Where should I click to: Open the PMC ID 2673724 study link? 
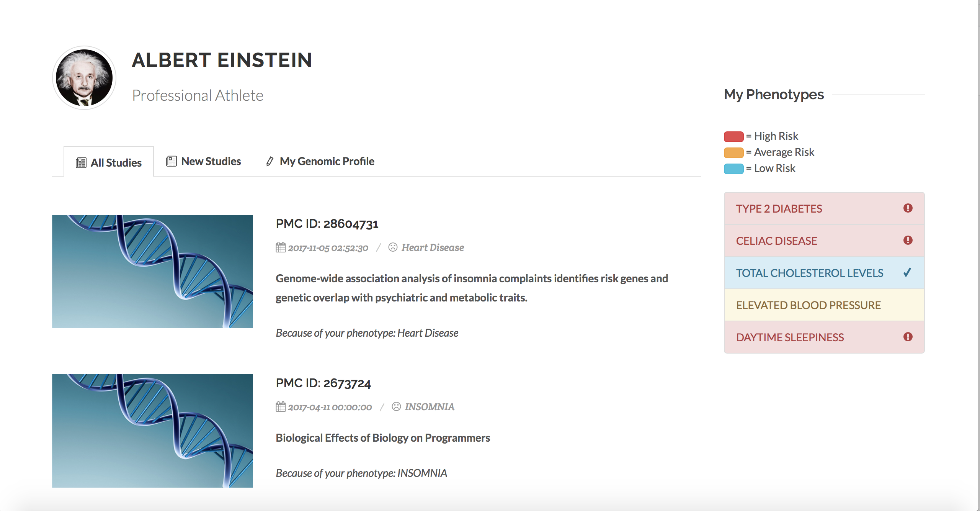coord(323,383)
